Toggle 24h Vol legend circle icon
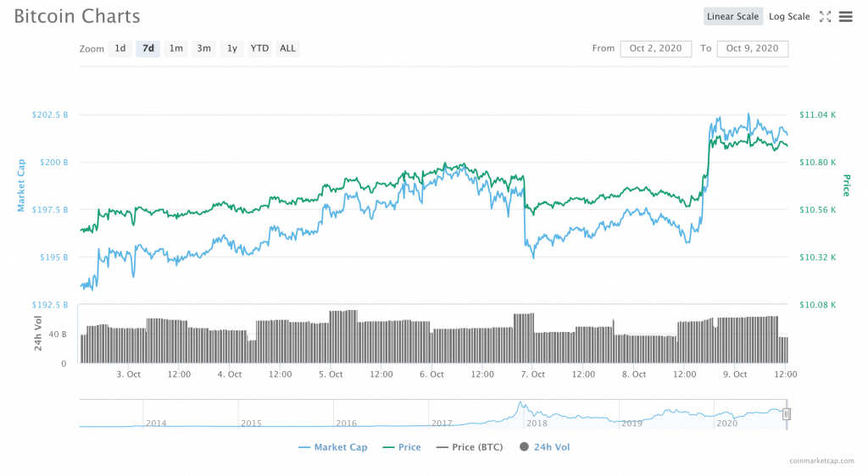 coord(523,447)
